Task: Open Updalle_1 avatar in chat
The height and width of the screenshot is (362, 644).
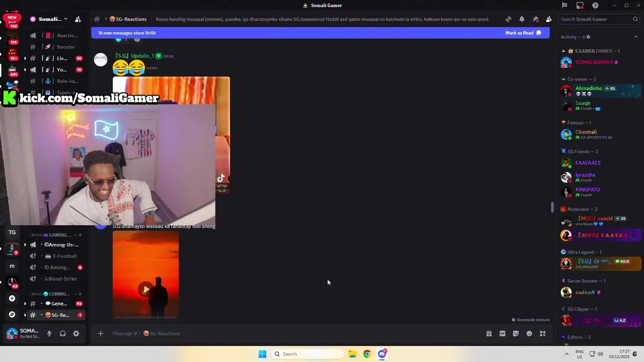Action: (x=101, y=60)
